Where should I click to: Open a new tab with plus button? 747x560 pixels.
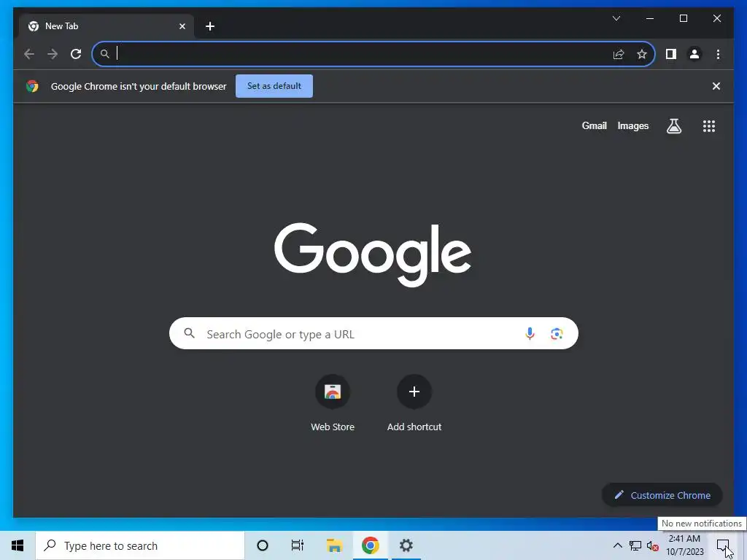(x=210, y=26)
